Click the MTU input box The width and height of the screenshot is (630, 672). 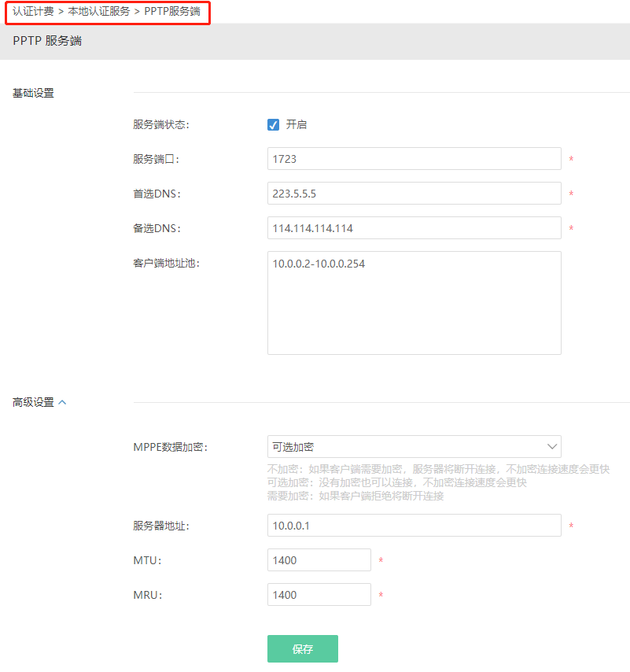(319, 560)
